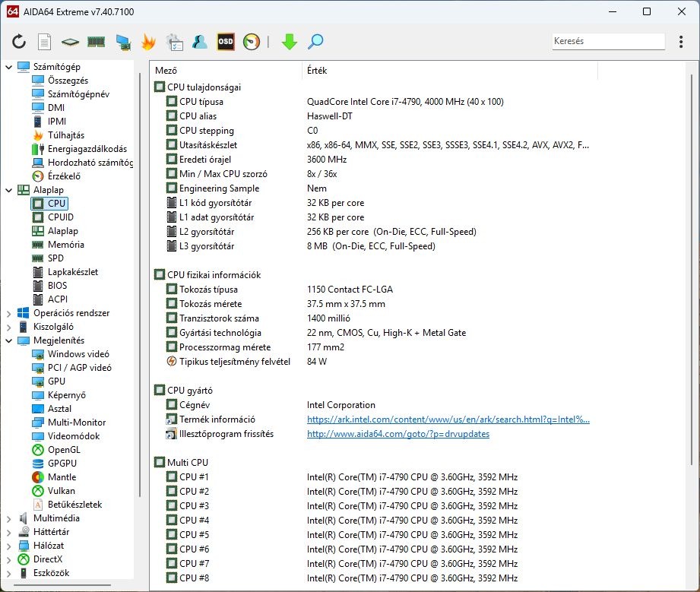
Task: Open the three-dot main menu
Action: [x=681, y=42]
